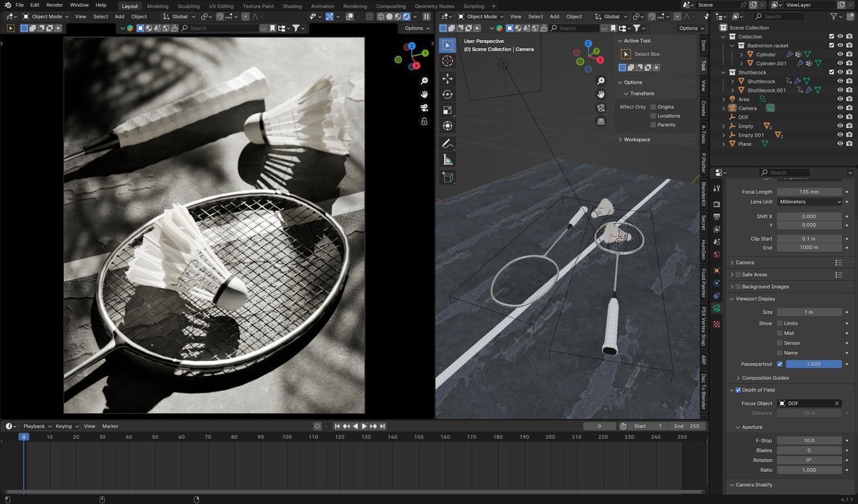This screenshot has height=504, width=858.
Task: Open the Render menu
Action: (x=54, y=5)
